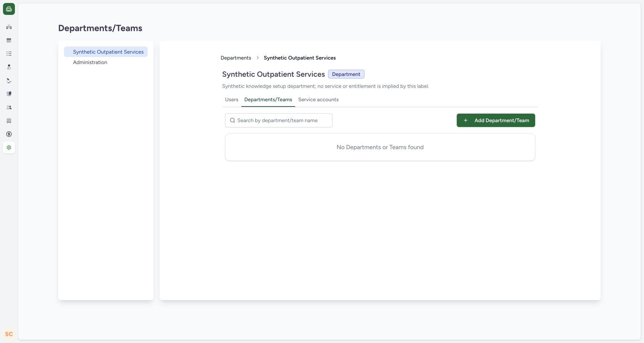Click the Department badge label
Screen dimensions: 644x343
346,74
